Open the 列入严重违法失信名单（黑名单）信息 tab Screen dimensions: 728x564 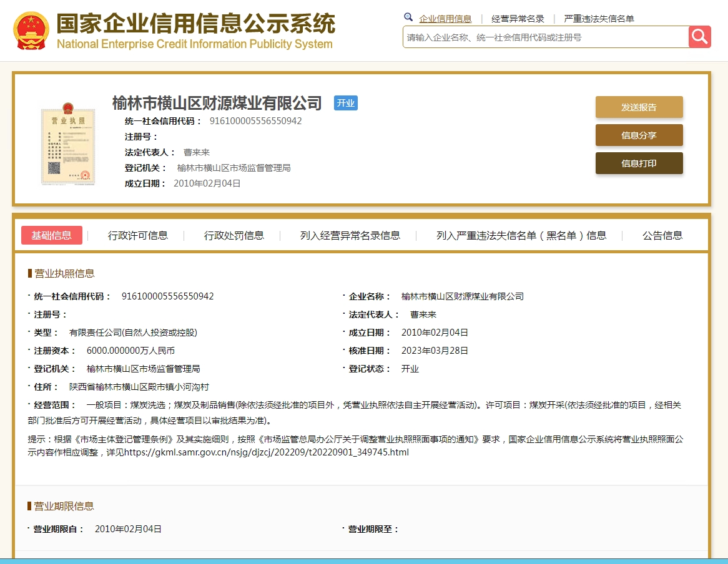coord(521,235)
